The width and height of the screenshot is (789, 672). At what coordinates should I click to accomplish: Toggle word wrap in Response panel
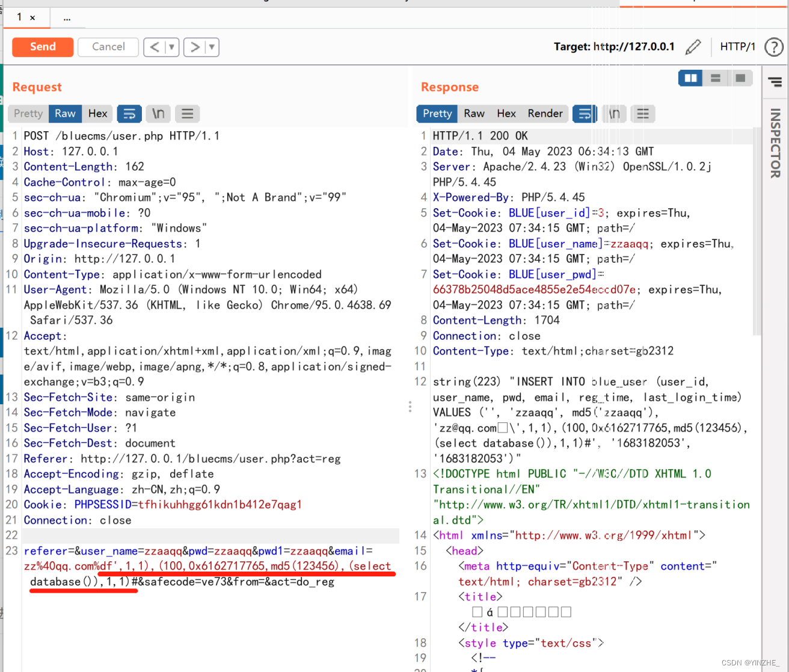tap(585, 114)
